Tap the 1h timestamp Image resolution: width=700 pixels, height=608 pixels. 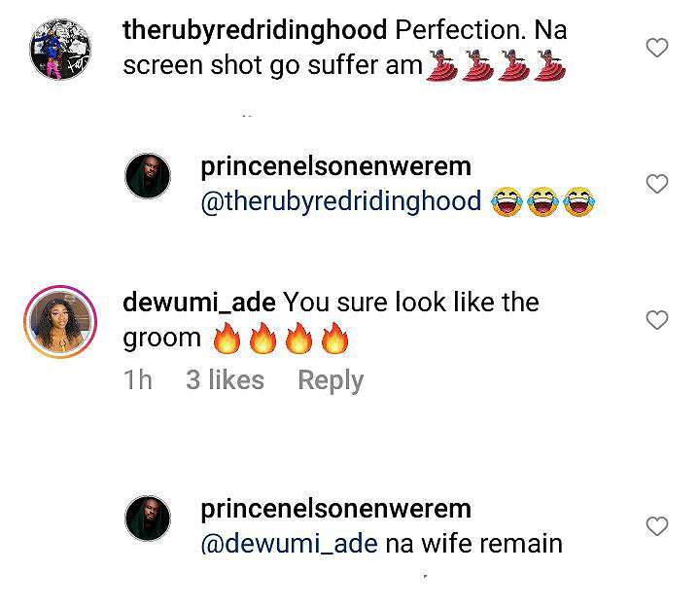pyautogui.click(x=138, y=380)
